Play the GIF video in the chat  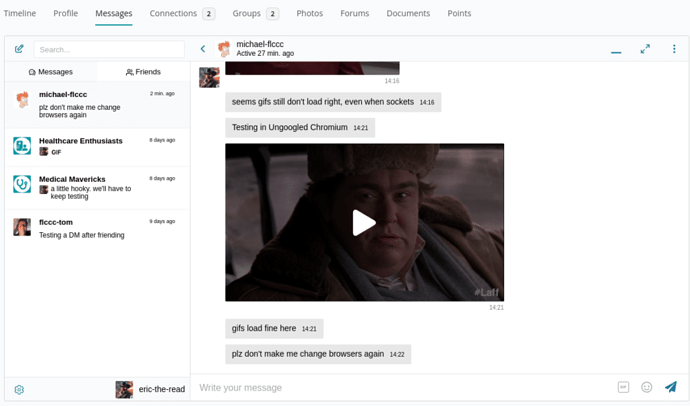364,223
